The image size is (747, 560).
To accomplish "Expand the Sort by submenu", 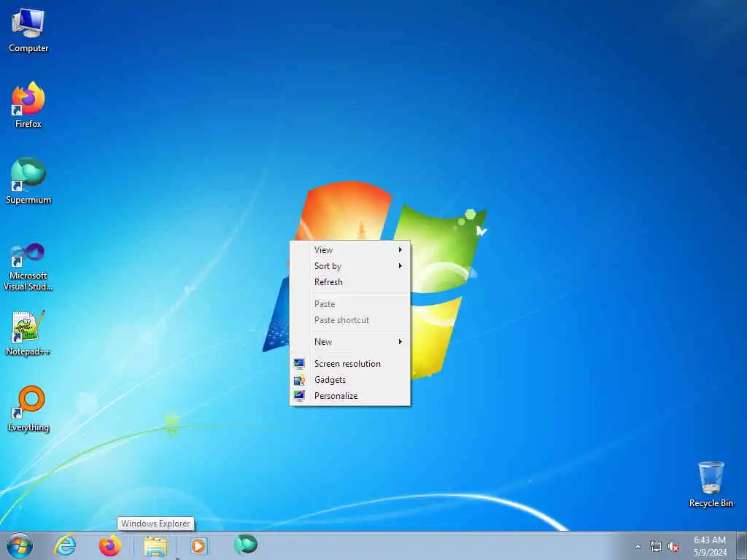I will click(350, 266).
